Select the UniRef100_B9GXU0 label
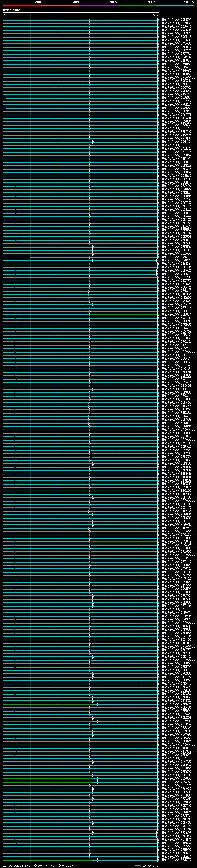The width and height of the screenshot is (197, 868). pos(177,81)
